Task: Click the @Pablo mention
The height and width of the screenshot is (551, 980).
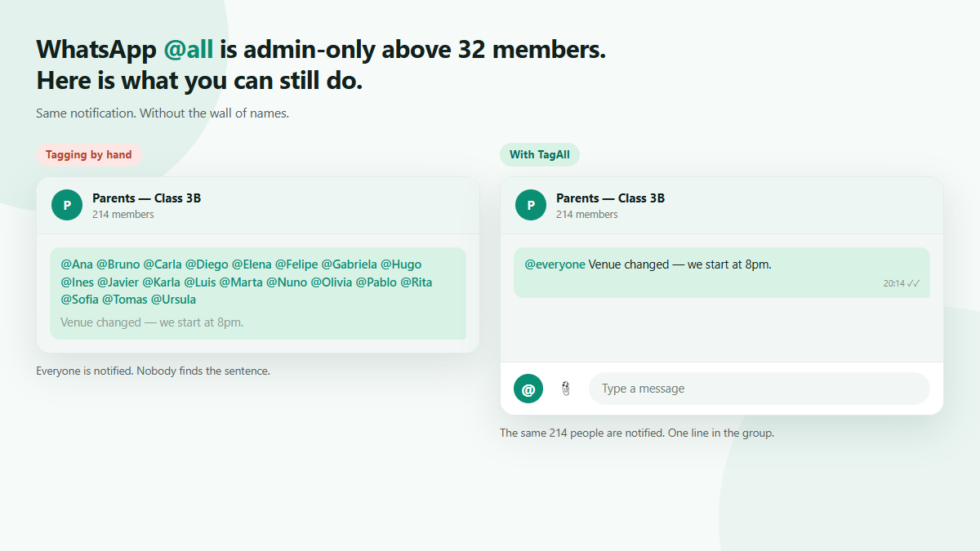Action: tap(376, 282)
